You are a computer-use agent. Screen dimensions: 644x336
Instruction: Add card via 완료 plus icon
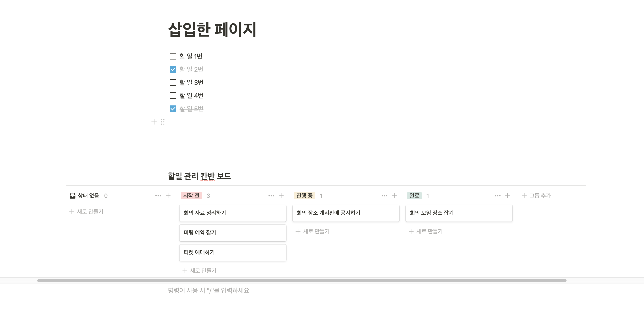coord(507,196)
